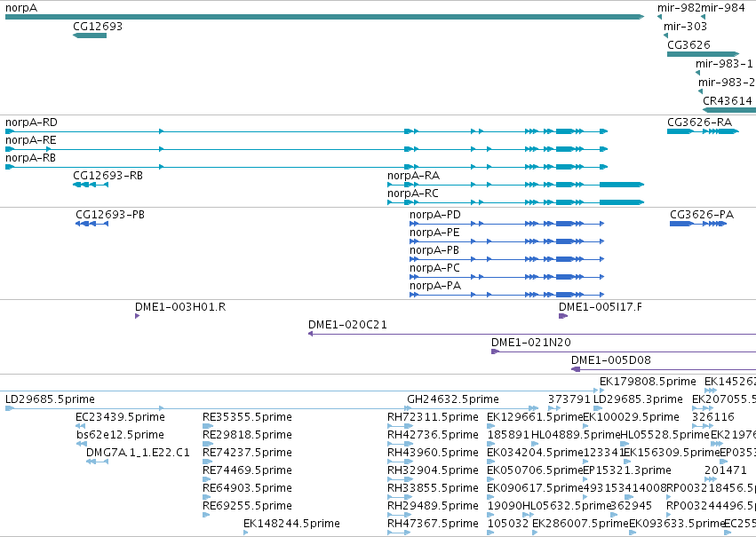The height and width of the screenshot is (537, 756).
Task: Click the 326116 feature label
Action: click(x=713, y=417)
